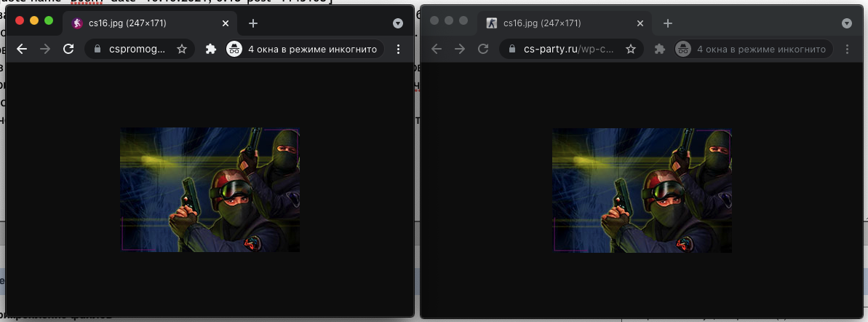
Task: Click incognito badge in right window
Action: (754, 50)
